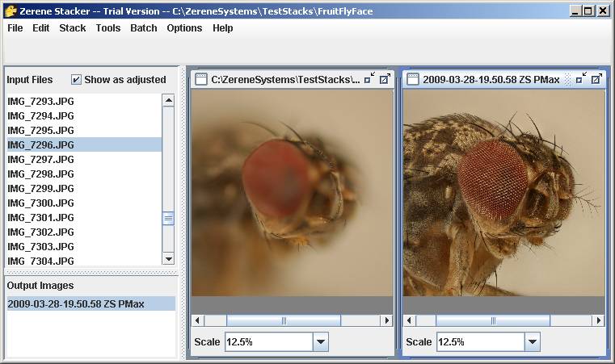Open the Stack menu
Image resolution: width=615 pixels, height=364 pixels.
pyautogui.click(x=73, y=28)
